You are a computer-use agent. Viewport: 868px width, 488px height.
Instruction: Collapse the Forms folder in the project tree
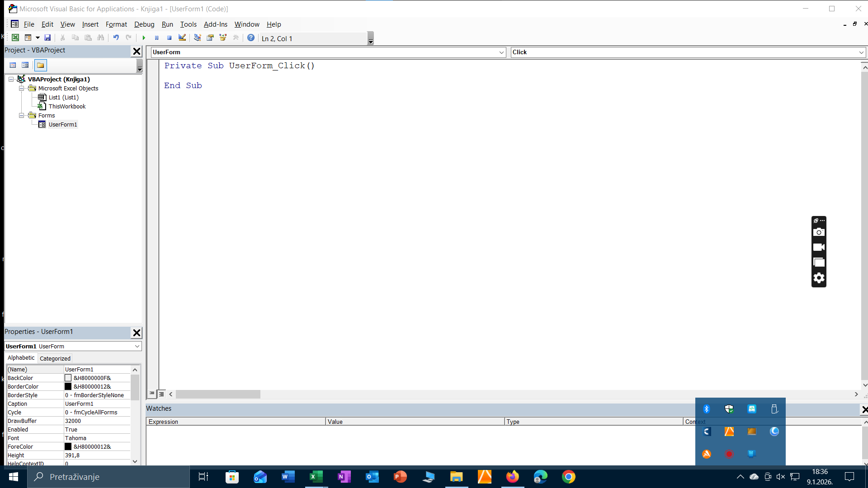pos(21,116)
